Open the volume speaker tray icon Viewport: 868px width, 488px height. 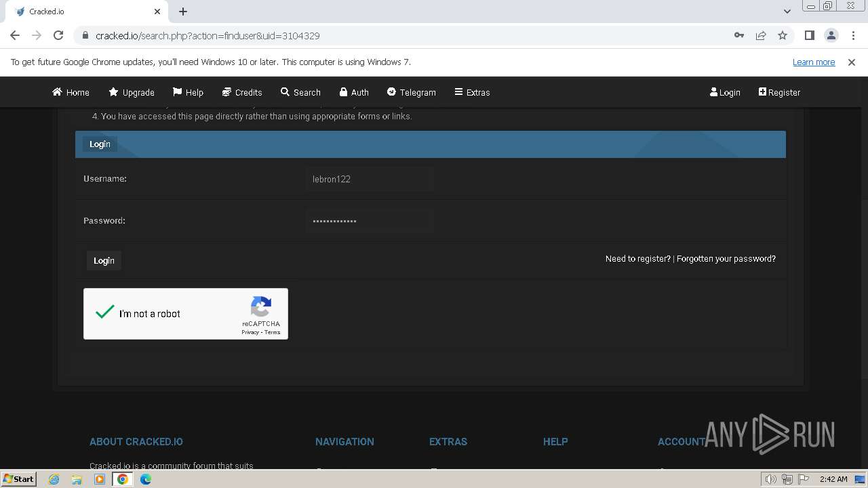pyautogui.click(x=770, y=479)
